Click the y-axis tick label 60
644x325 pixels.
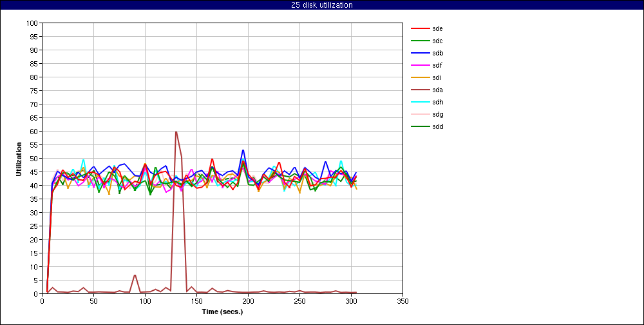pos(35,132)
